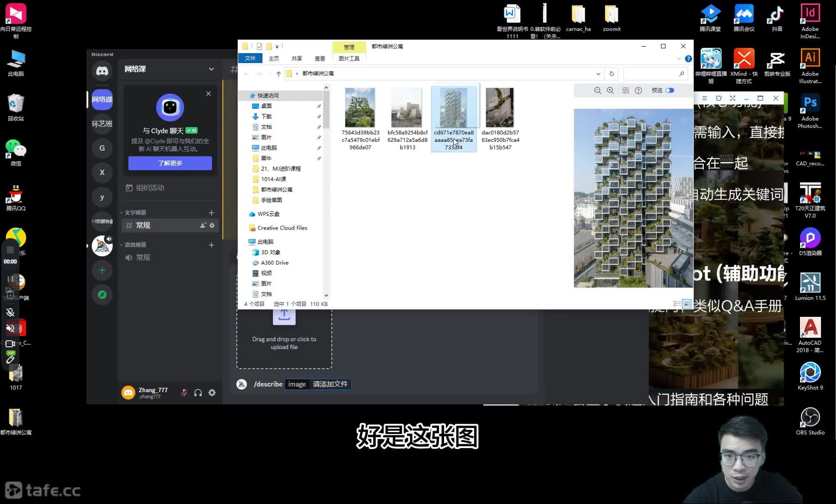Image resolution: width=836 pixels, height=504 pixels.
Task: Open settings gear for 常规 text channel
Action: pyautogui.click(x=212, y=225)
